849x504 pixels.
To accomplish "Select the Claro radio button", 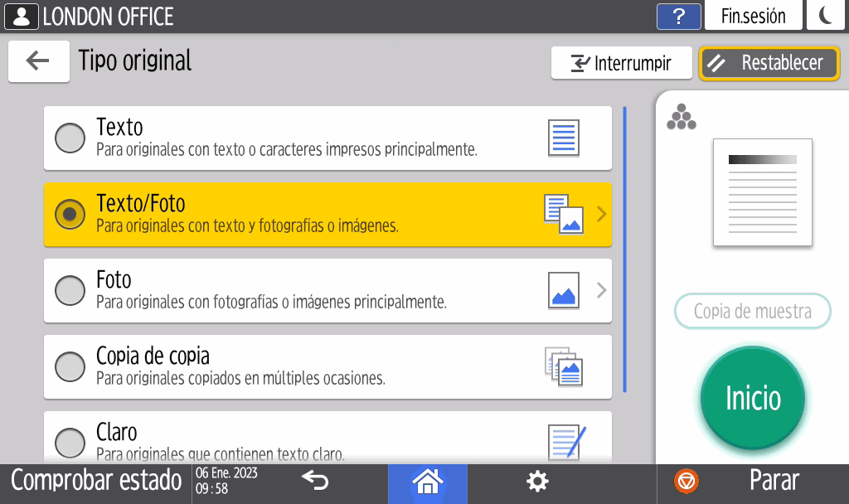I will pos(70,442).
